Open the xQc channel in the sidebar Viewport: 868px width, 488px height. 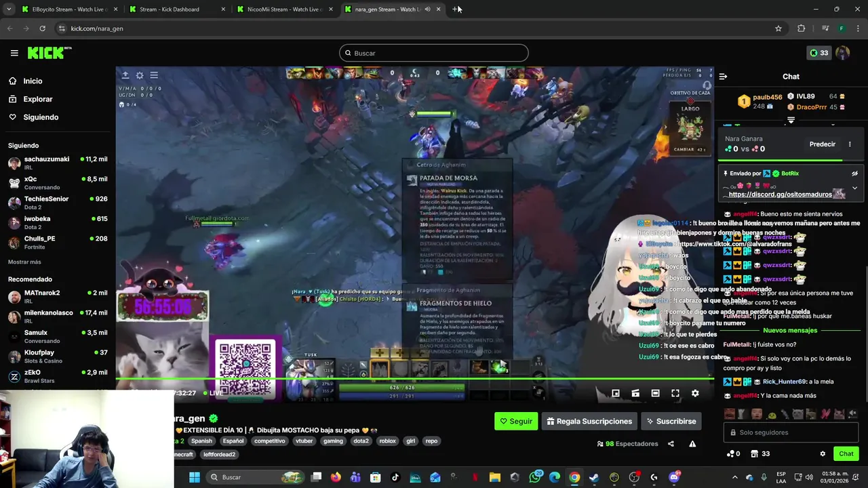point(58,183)
